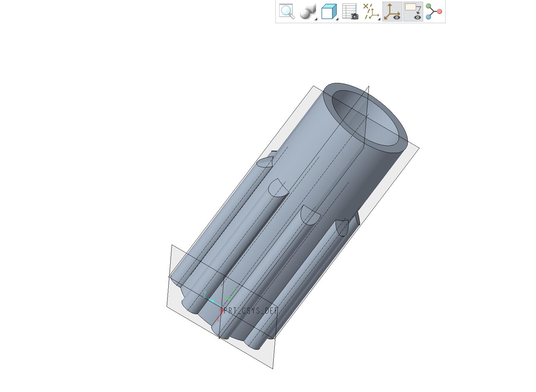Select the green Y axis label

pyautogui.click(x=234, y=291)
